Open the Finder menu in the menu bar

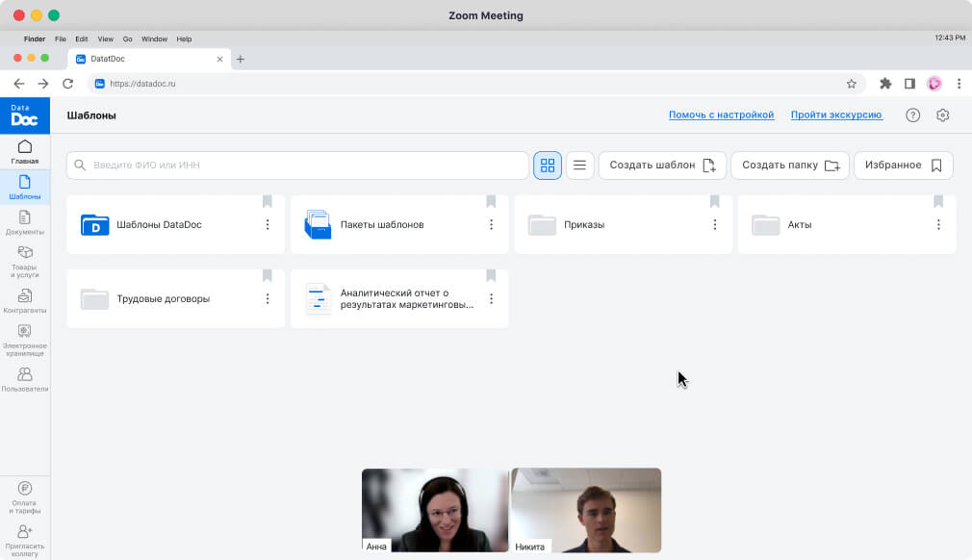point(35,39)
